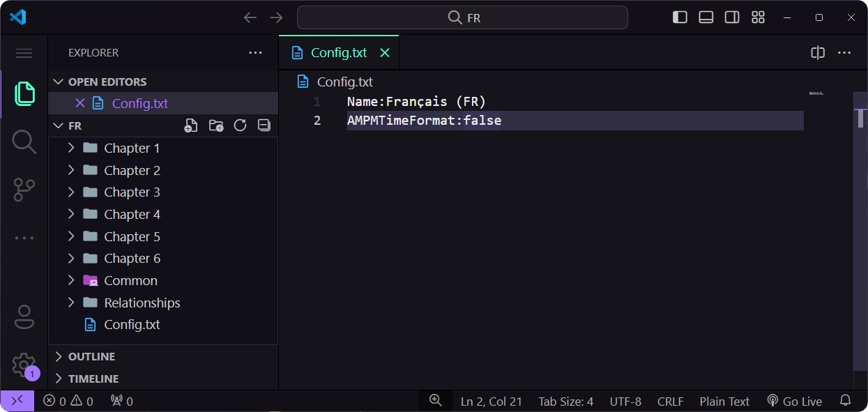Toggle the bottom panel layout button
Viewport: 868px width, 412px height.
706,17
